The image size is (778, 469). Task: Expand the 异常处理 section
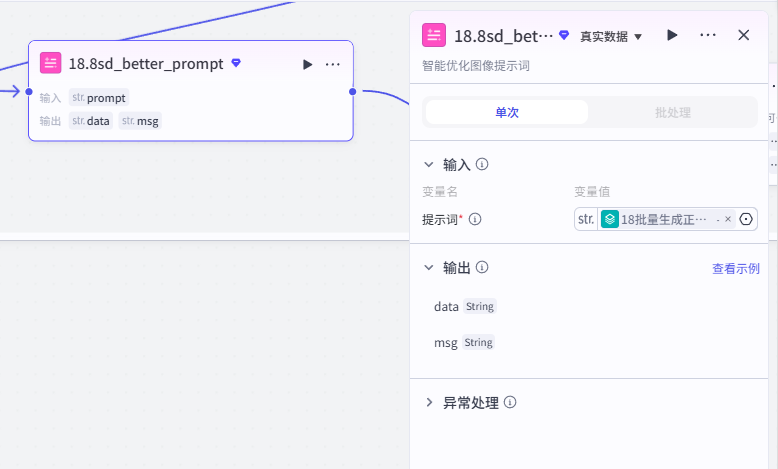tap(429, 402)
